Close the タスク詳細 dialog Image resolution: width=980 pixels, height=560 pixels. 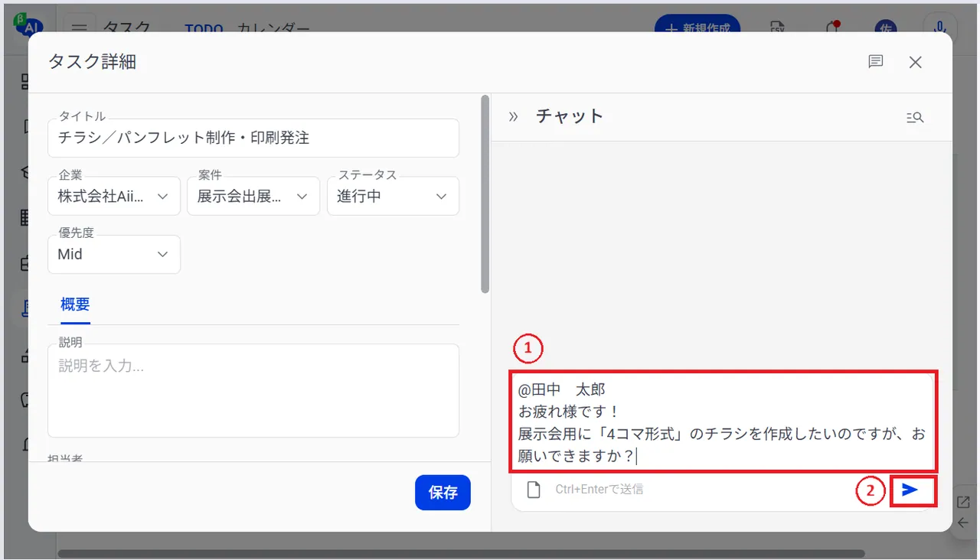click(x=915, y=62)
